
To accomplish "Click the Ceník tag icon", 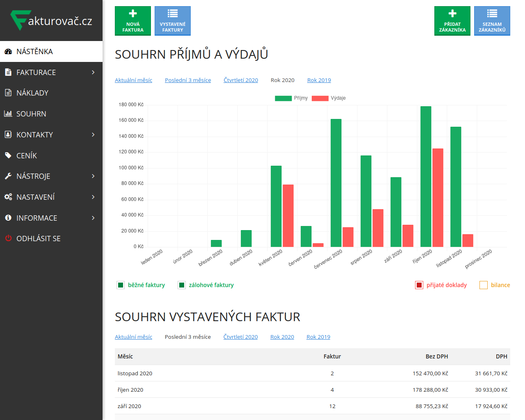I will pyautogui.click(x=8, y=155).
